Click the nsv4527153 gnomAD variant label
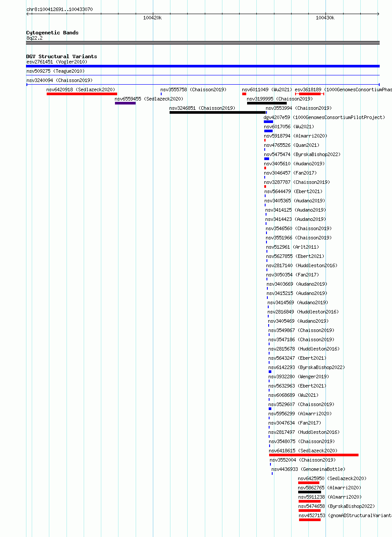 tap(345, 515)
